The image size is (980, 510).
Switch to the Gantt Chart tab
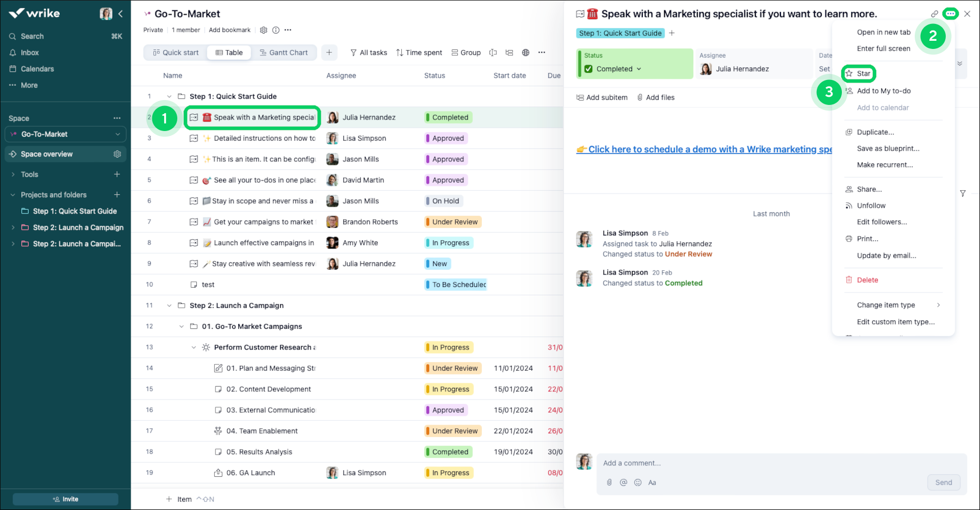[284, 53]
